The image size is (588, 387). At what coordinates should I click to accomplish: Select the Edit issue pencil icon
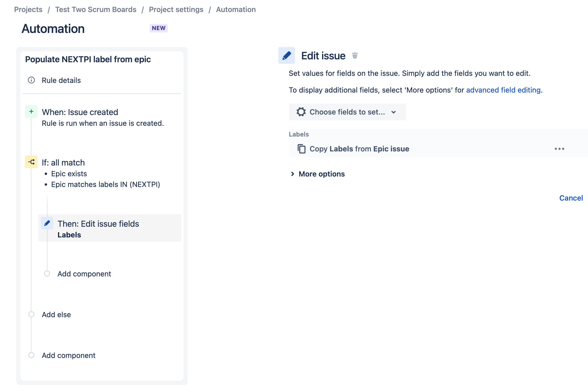click(x=286, y=55)
